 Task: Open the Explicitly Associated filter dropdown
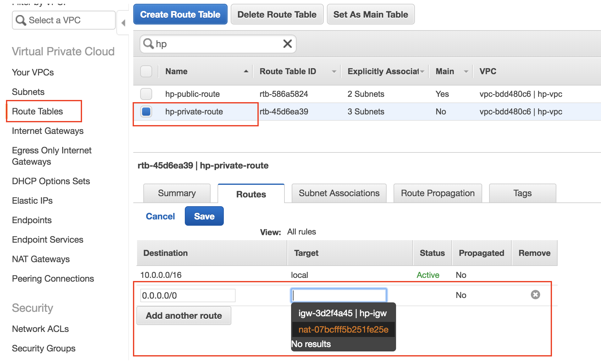coord(422,71)
